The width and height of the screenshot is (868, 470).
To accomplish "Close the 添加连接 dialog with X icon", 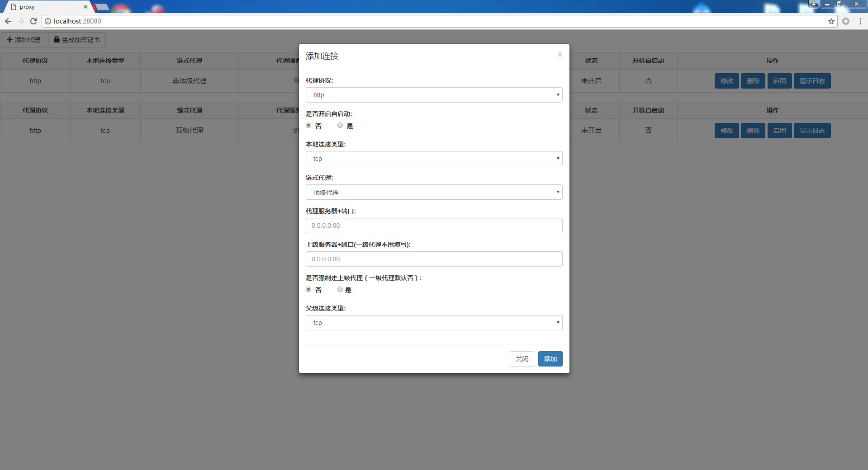I will point(560,55).
